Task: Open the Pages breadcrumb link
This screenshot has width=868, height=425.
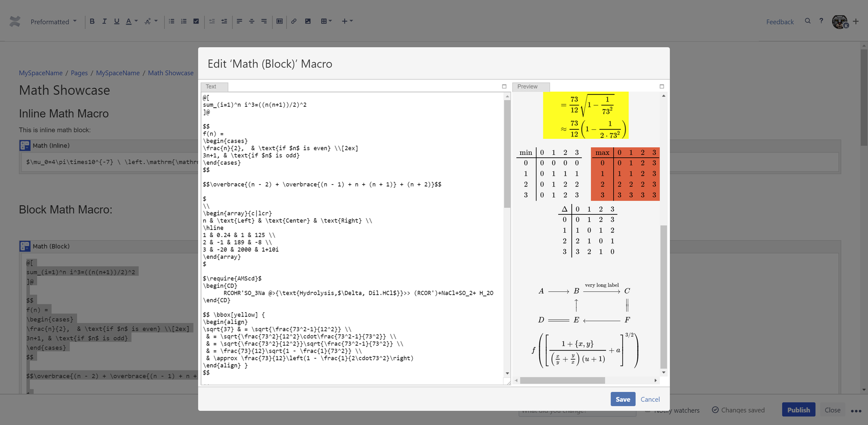Action: click(79, 73)
